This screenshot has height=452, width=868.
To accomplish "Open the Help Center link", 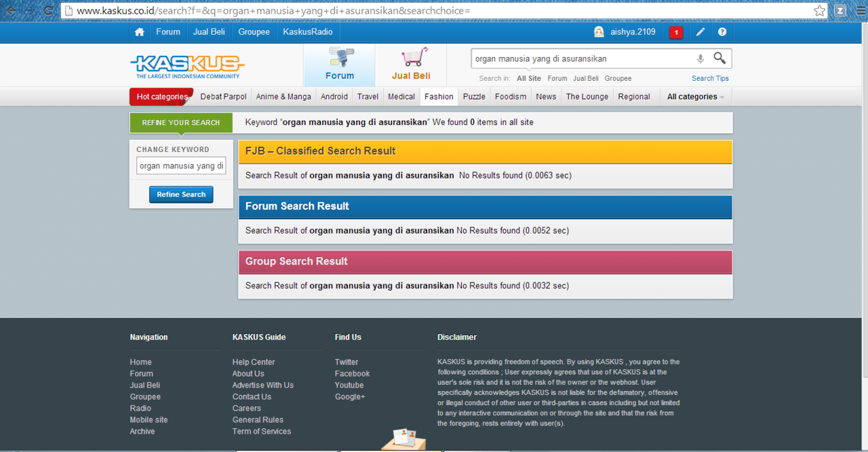I will [254, 362].
